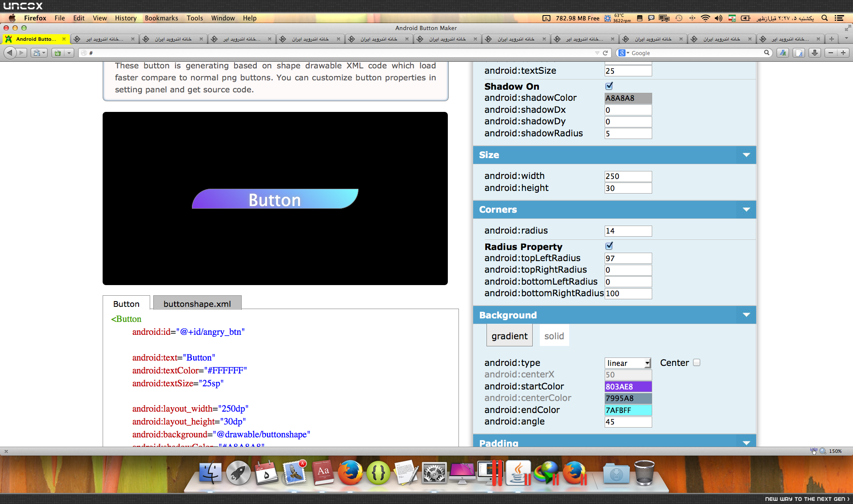Select the solid background tab
The image size is (853, 504).
pyautogui.click(x=554, y=336)
